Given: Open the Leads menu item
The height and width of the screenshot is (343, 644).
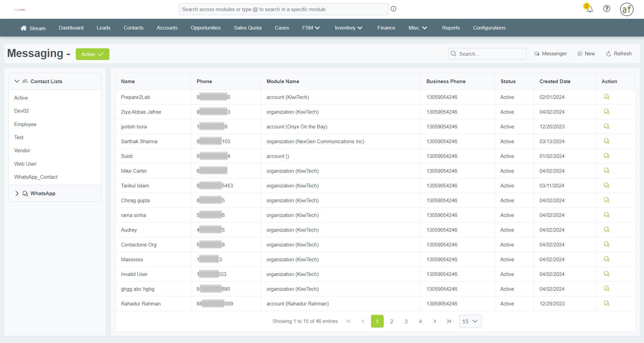Looking at the screenshot, I should pyautogui.click(x=103, y=28).
